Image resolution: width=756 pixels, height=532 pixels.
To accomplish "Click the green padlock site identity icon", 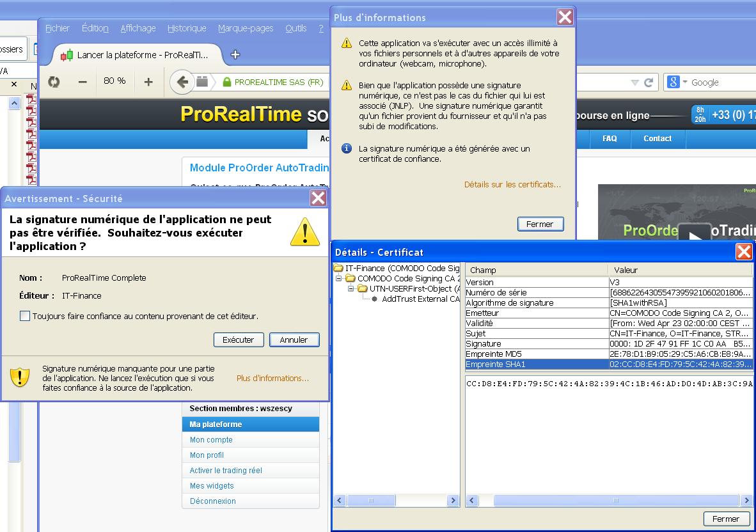I will pos(226,82).
